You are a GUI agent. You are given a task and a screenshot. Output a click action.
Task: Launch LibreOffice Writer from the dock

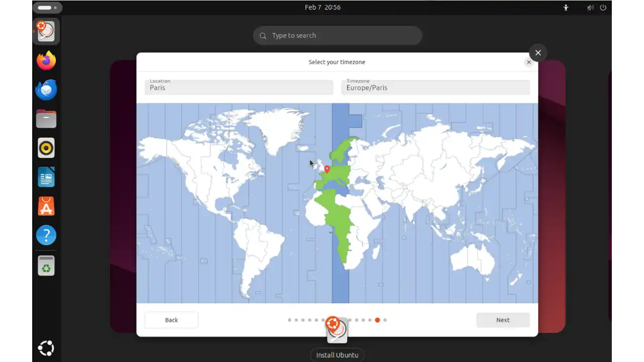tap(46, 177)
